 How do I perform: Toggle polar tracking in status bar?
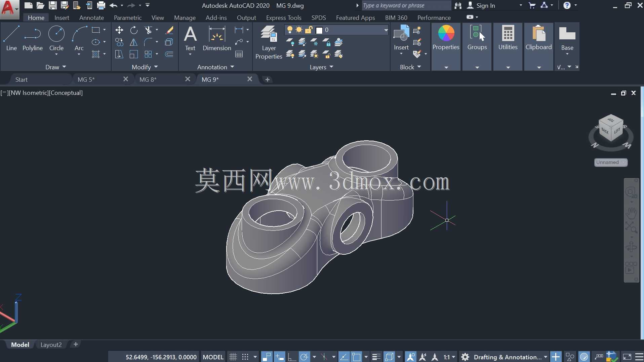(x=305, y=357)
